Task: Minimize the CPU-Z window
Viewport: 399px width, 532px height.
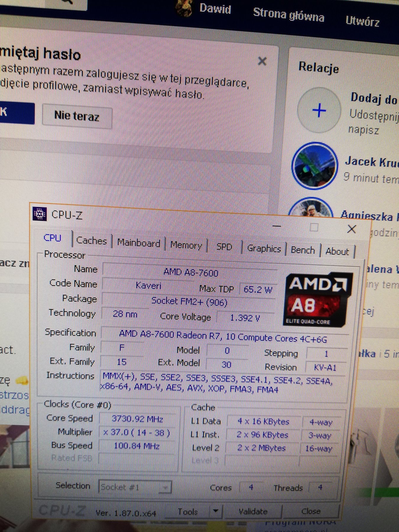Action: tap(276, 226)
